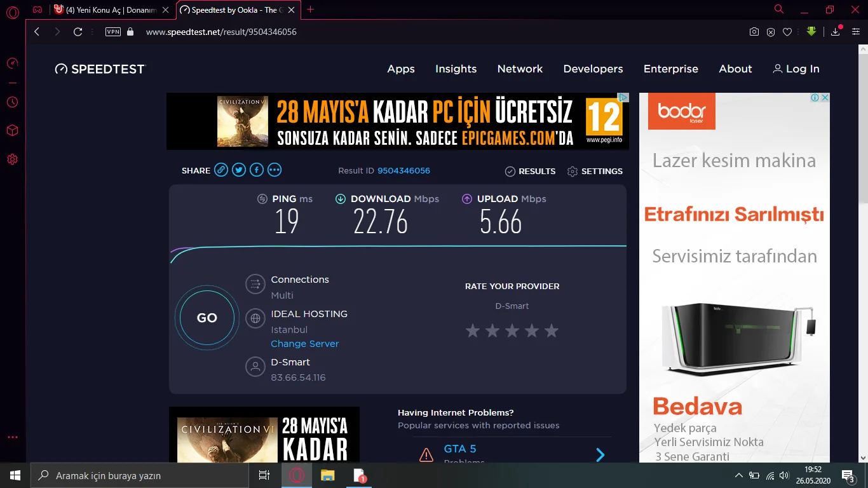Enable the ad blocker shield icon

(x=771, y=31)
